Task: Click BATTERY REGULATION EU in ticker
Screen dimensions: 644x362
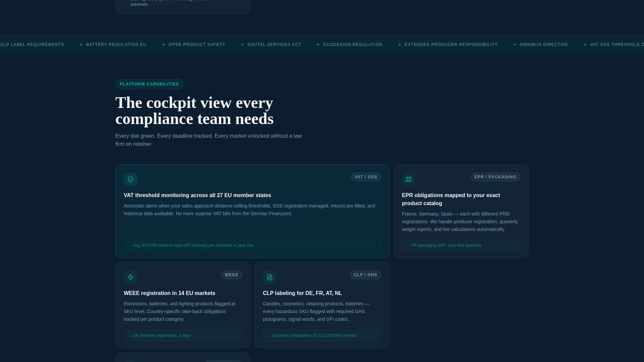Action: pyautogui.click(x=116, y=45)
